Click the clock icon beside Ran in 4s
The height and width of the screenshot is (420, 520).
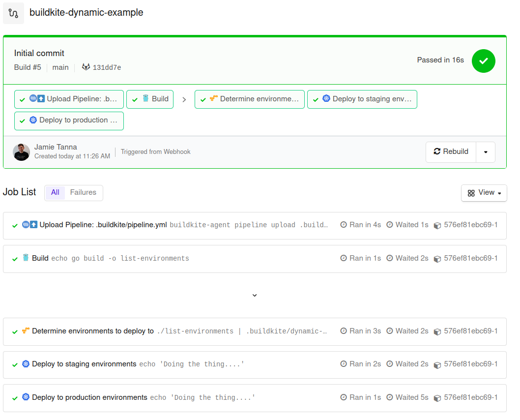point(344,225)
